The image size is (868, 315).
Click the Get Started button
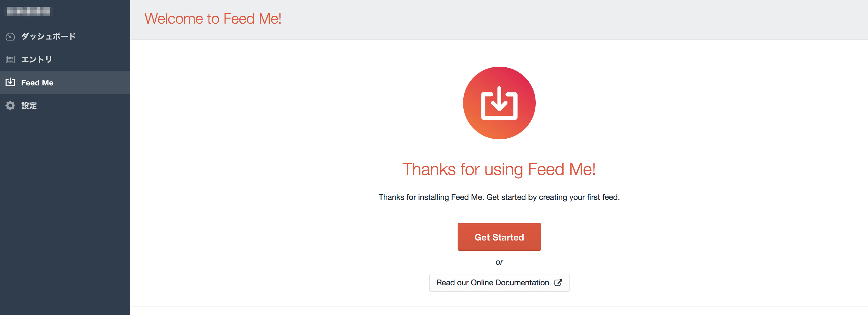(x=499, y=237)
